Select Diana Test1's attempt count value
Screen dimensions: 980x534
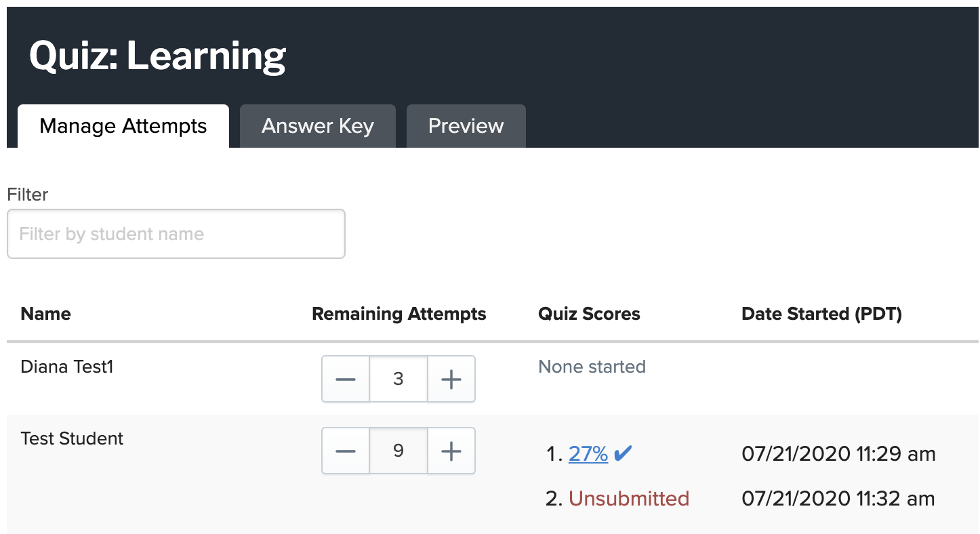click(398, 379)
